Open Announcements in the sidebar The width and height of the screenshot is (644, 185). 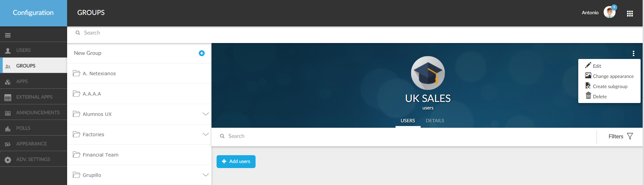click(x=34, y=112)
